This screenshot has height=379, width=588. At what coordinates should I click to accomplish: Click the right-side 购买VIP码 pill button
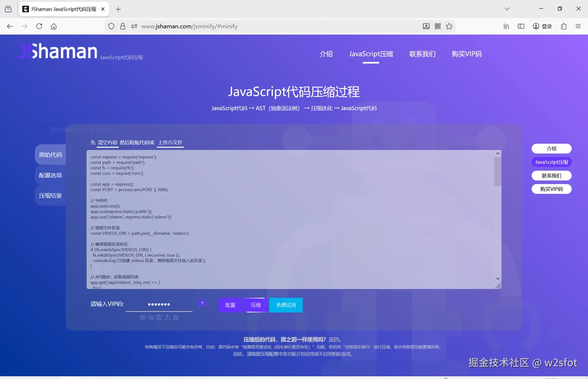[552, 189]
